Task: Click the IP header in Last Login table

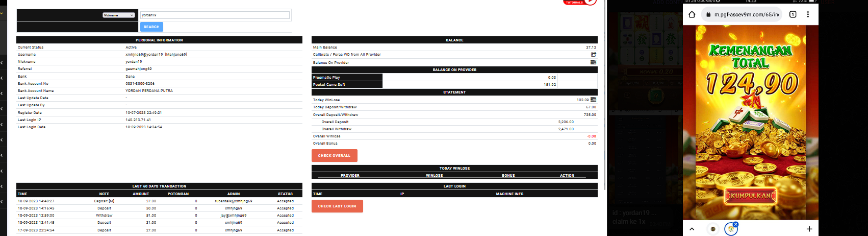Action: tap(402, 194)
